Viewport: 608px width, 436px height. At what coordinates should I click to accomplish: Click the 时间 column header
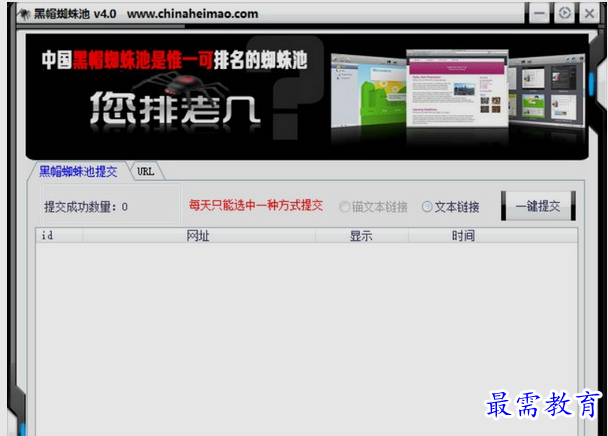click(493, 235)
